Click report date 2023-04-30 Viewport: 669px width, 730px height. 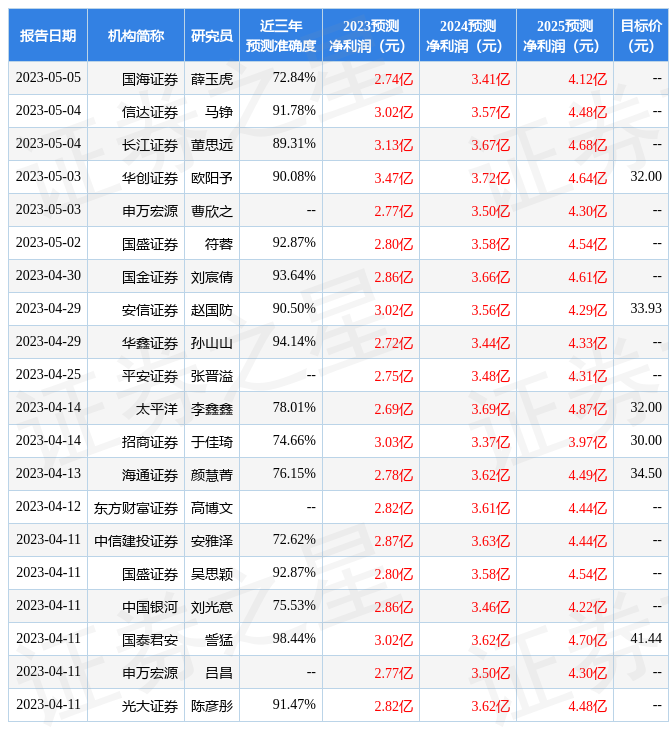click(48, 275)
